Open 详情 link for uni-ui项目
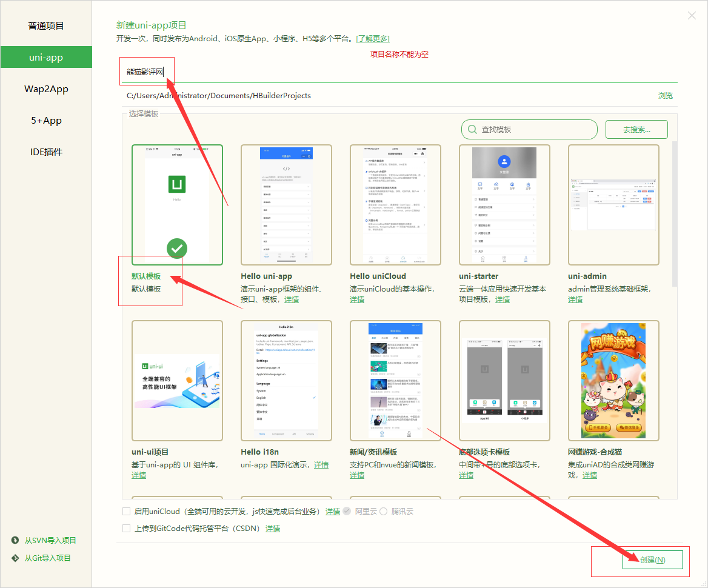 pyautogui.click(x=139, y=475)
